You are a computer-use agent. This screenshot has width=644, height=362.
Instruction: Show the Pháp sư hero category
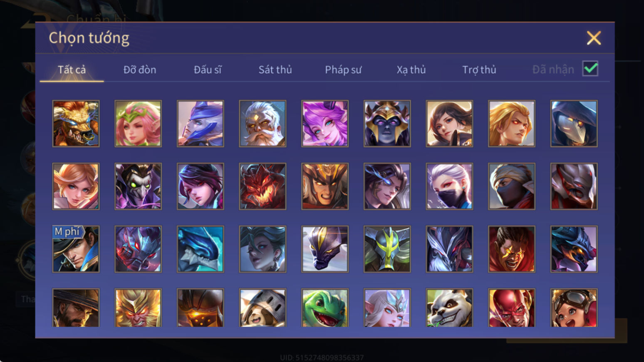click(343, 69)
